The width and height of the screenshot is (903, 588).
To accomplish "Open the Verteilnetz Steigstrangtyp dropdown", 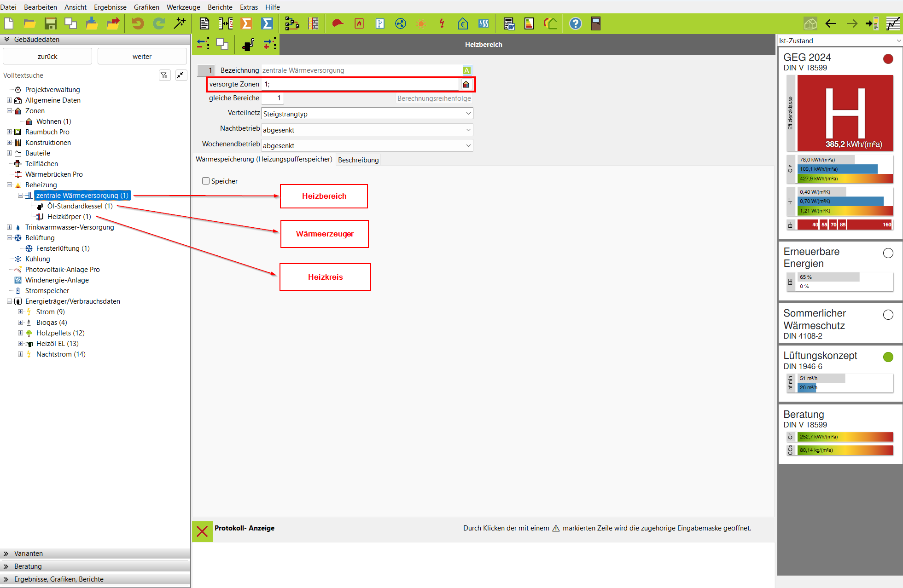I will [367, 114].
